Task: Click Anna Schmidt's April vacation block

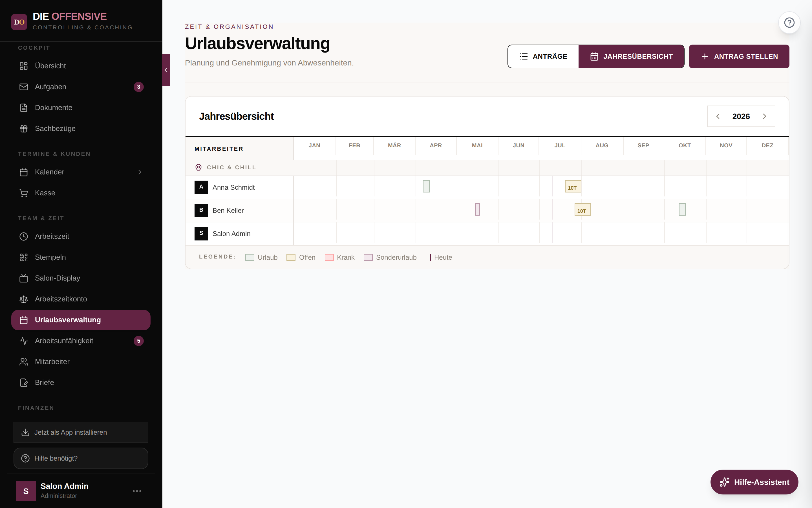Action: (426, 186)
